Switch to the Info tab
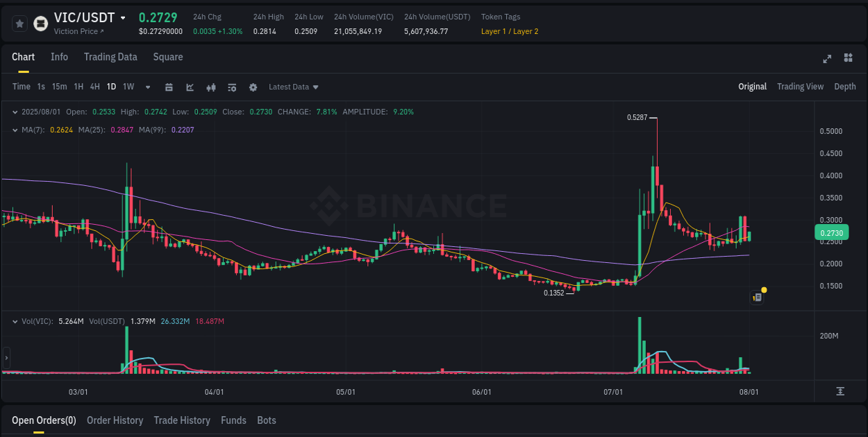 (59, 57)
